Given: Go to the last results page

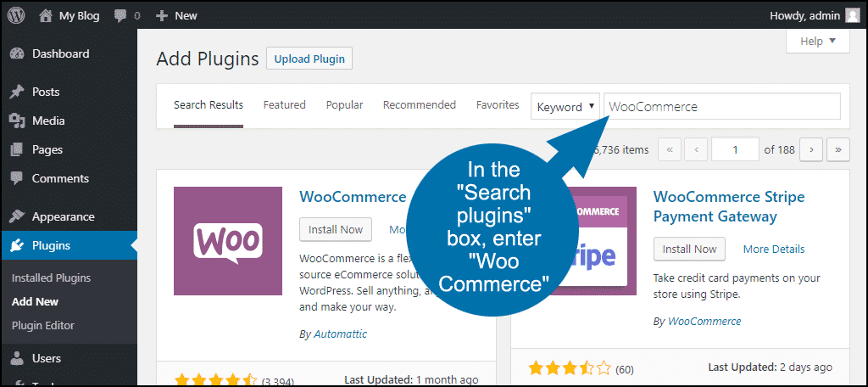Looking at the screenshot, I should point(838,149).
